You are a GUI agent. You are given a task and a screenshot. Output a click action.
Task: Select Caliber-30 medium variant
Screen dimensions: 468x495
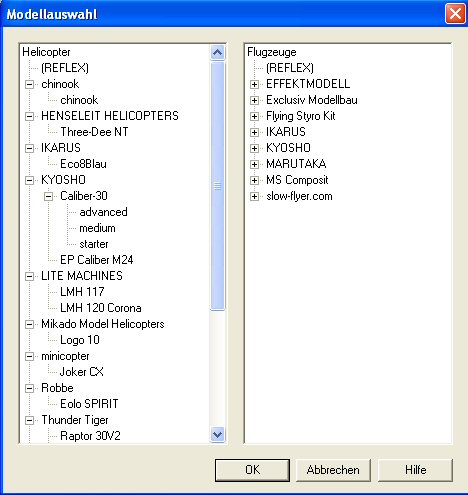click(97, 228)
